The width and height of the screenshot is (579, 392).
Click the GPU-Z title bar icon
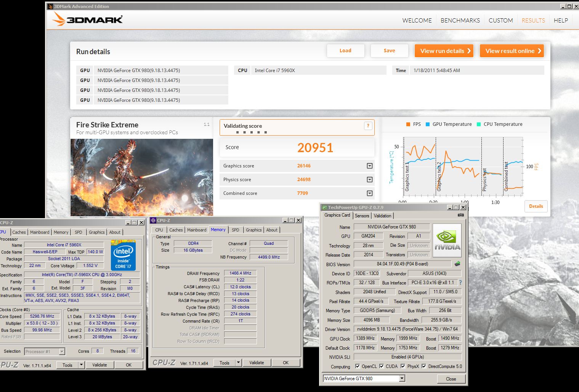tap(324, 207)
